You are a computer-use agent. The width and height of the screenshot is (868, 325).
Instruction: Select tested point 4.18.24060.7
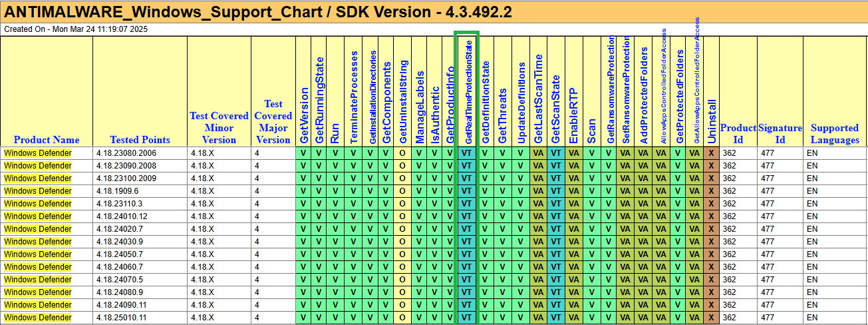point(119,267)
